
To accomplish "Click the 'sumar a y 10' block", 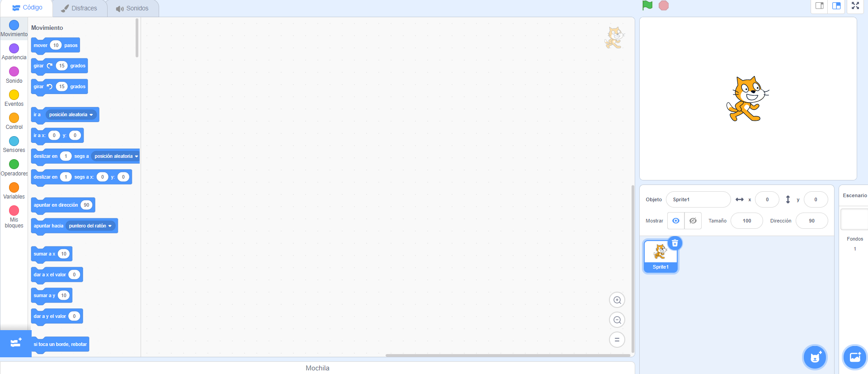I will [52, 296].
